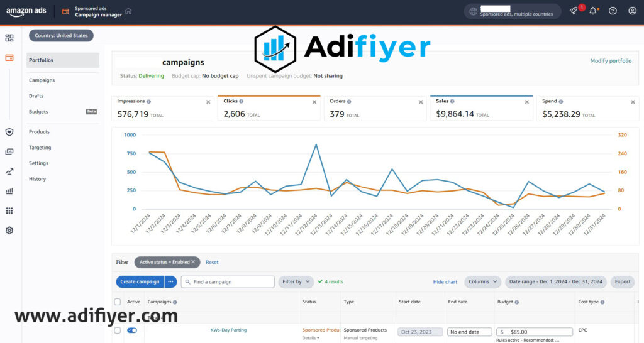
Task: Open Drafts in the side menu
Action: tap(36, 96)
